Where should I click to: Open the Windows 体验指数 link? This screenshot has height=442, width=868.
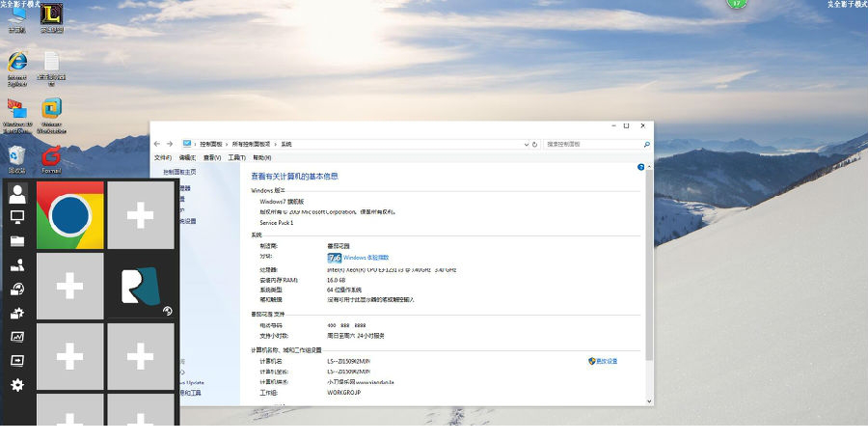point(366,258)
